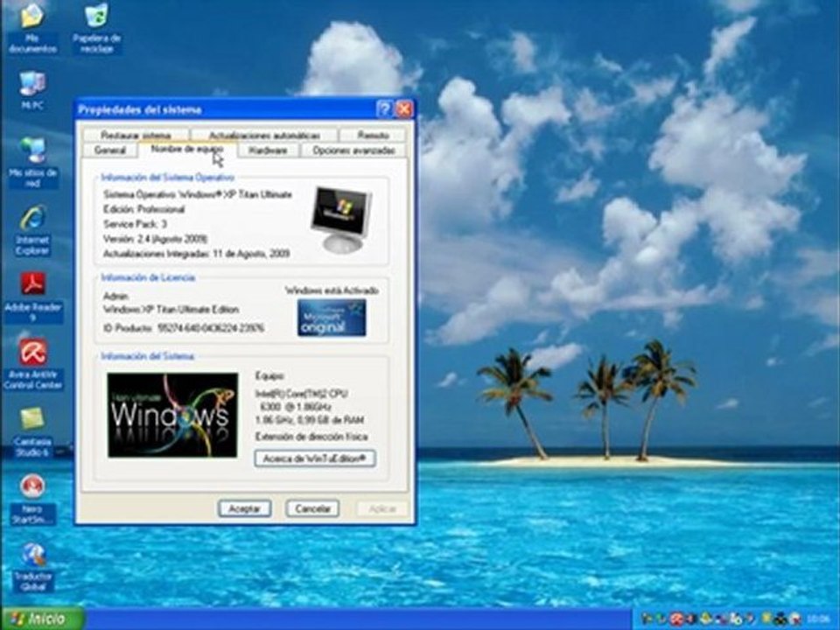Select the Avira AntiVir Control Center icon

pos(32,364)
